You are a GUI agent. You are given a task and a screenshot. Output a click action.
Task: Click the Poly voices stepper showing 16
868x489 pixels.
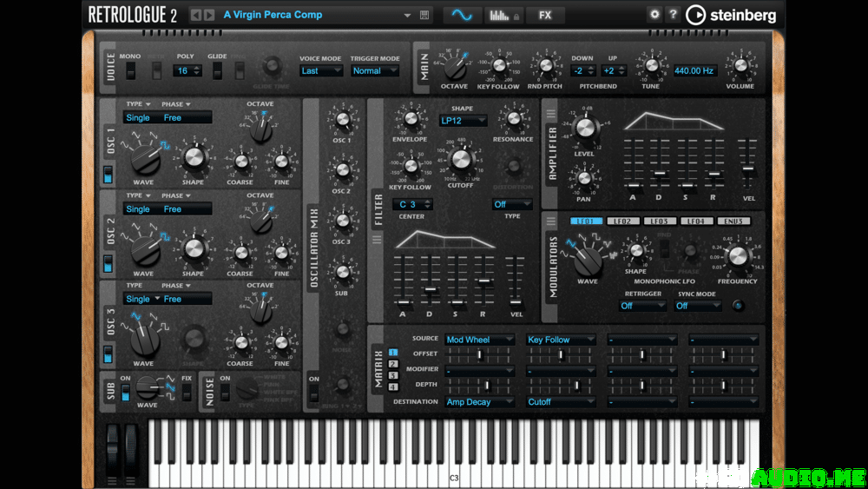tap(187, 71)
